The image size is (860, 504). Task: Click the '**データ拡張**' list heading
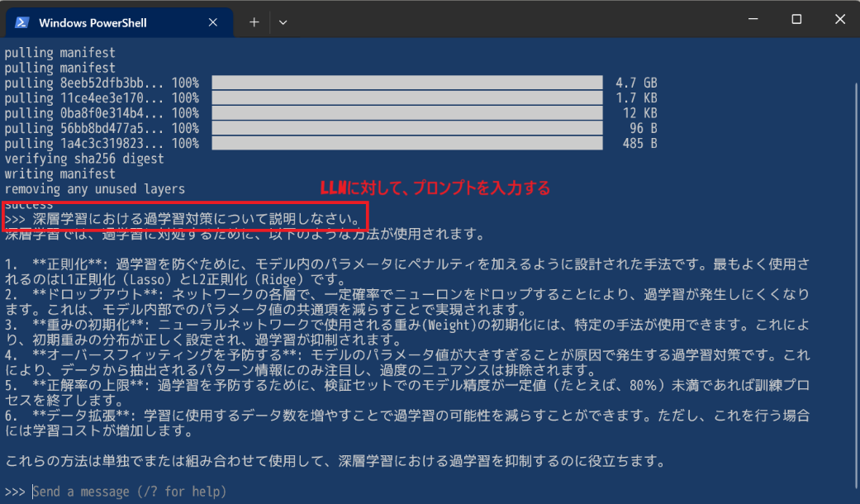pyautogui.click(x=81, y=415)
